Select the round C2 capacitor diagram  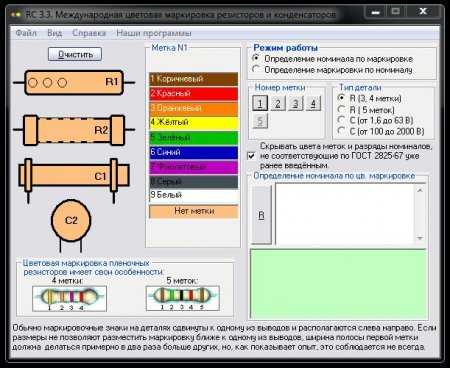tap(71, 225)
